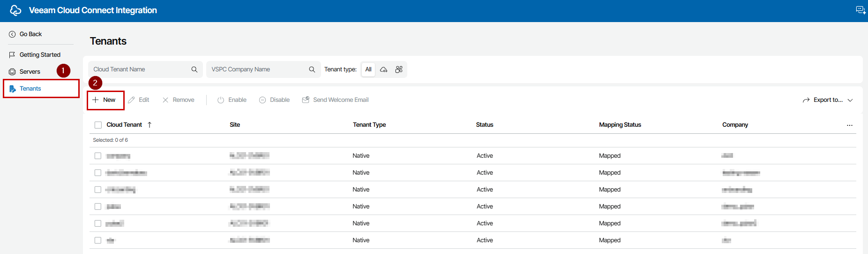The height and width of the screenshot is (254, 868).
Task: Sort by Tenant Type column header
Action: (369, 125)
